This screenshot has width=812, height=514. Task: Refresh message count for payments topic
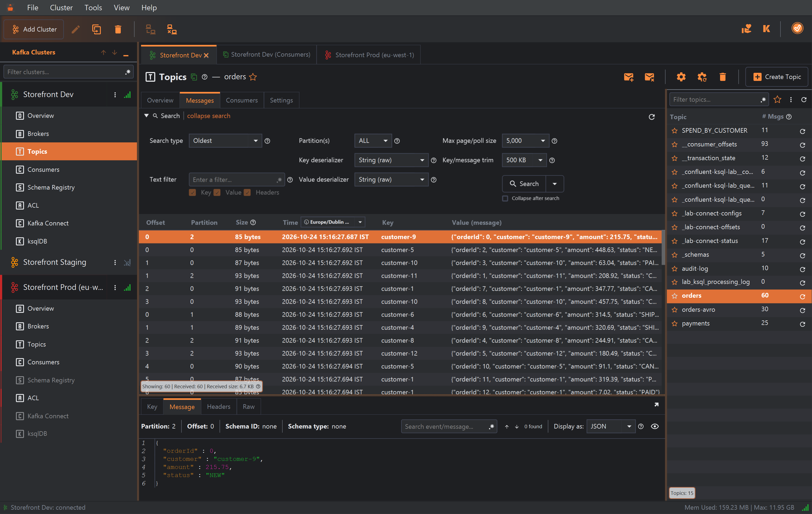pos(803,324)
